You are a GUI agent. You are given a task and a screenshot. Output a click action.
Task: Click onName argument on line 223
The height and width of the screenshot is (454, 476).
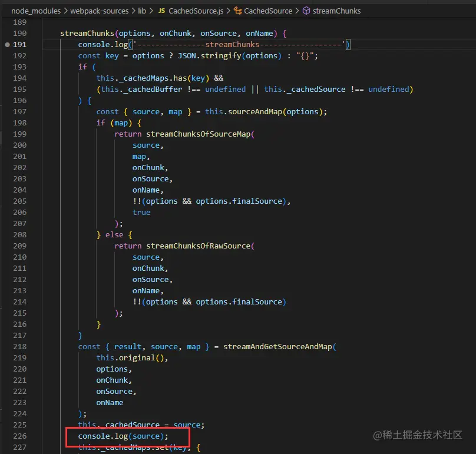point(110,403)
